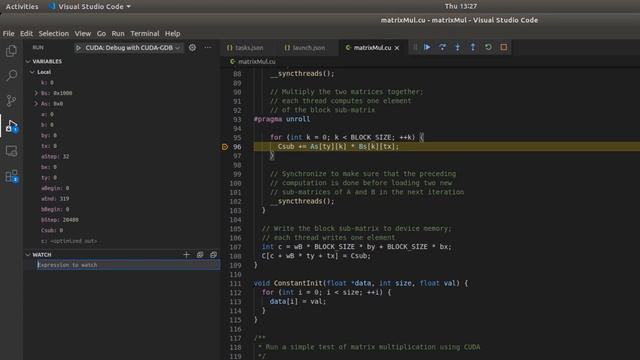
Task: Toggle the breakpoint at line 96
Action: click(225, 147)
